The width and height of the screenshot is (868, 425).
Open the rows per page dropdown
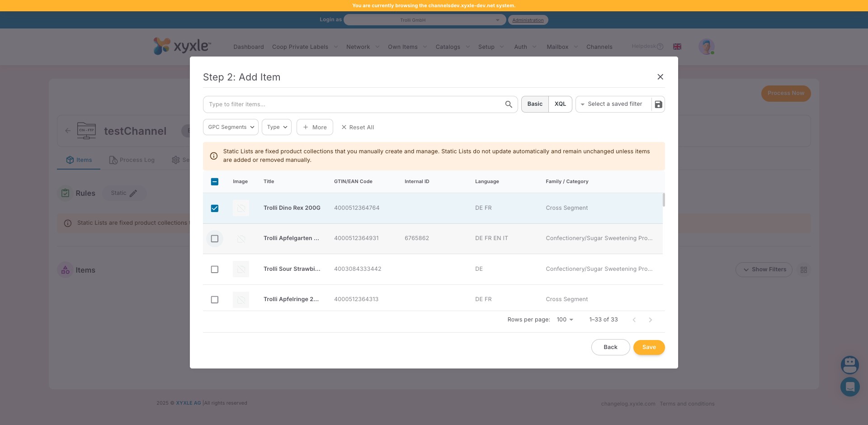click(565, 320)
